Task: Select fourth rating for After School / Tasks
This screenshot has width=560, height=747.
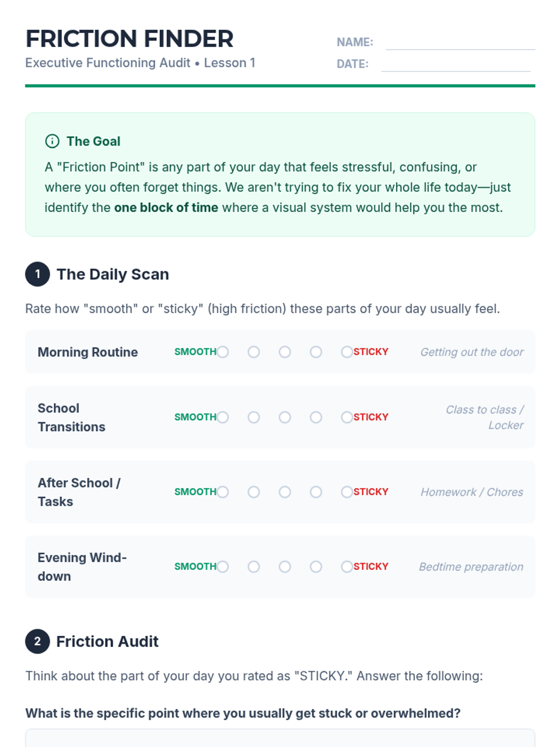Action: coord(316,492)
